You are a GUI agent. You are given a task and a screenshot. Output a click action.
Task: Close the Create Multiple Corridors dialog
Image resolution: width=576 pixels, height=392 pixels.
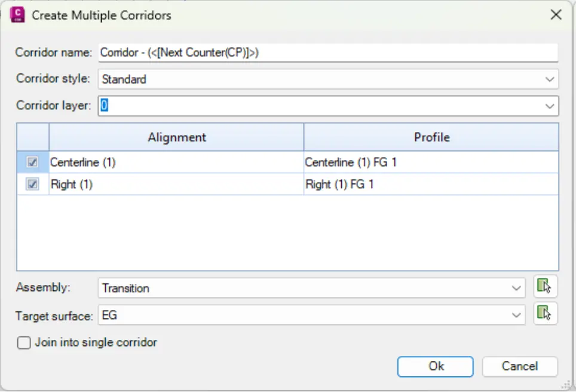(x=556, y=15)
